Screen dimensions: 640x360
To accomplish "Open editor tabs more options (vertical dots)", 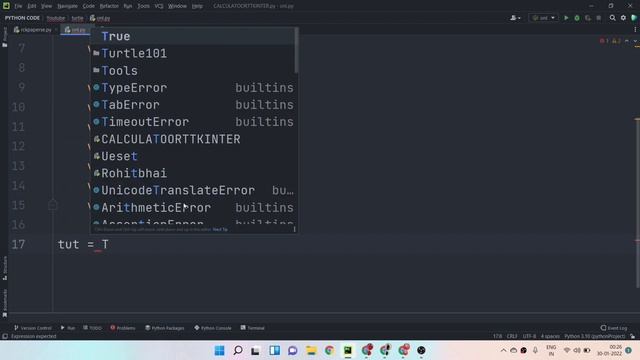I will click(635, 29).
